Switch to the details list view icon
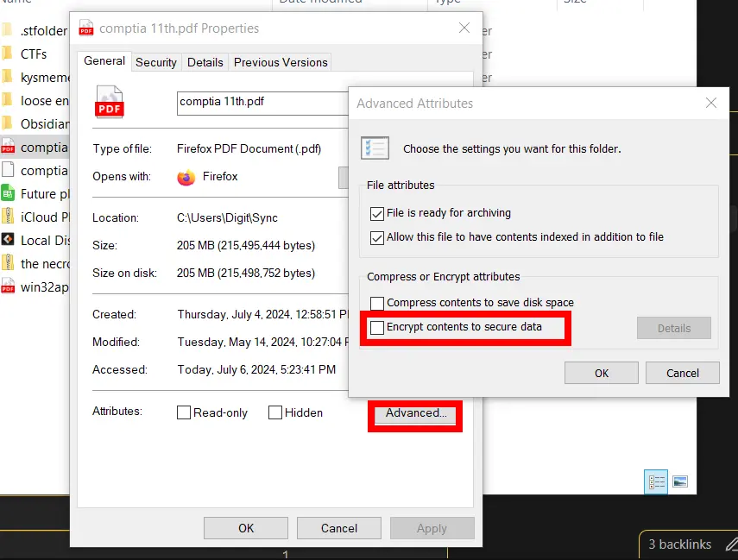 click(656, 481)
